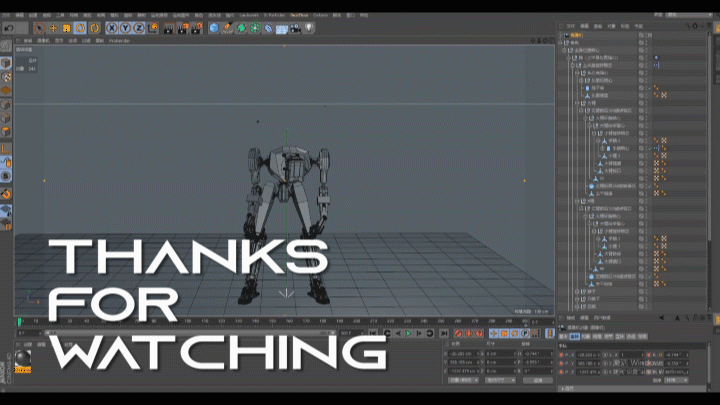Open the Floor environment objects icon

point(282,28)
